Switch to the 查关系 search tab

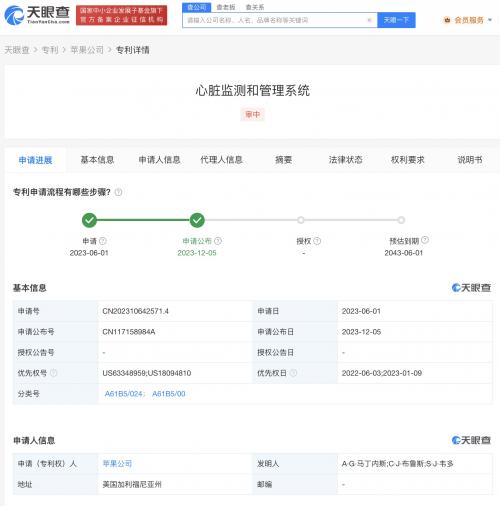pos(255,7)
